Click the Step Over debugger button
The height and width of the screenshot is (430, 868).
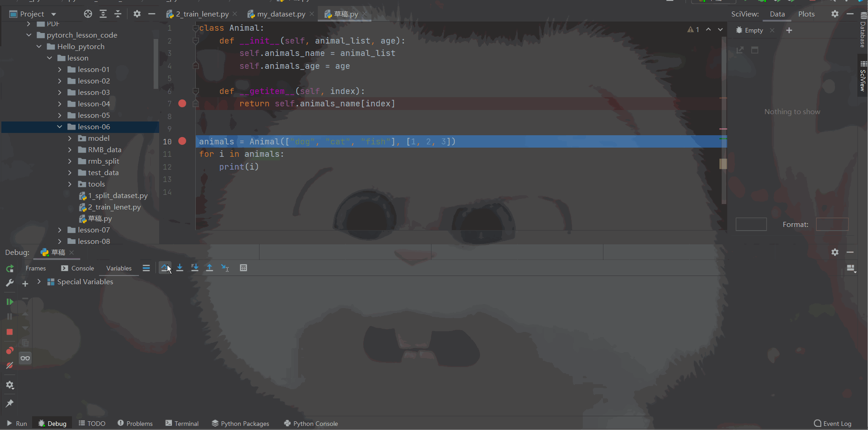point(165,268)
